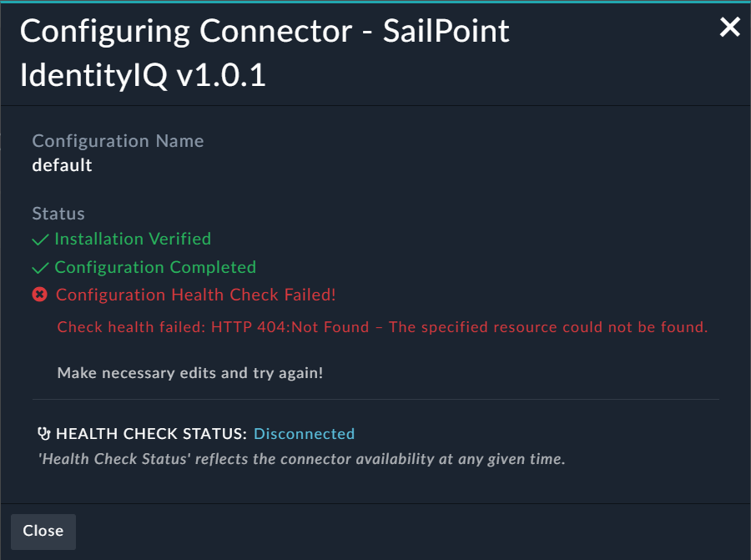Click the Installation Verified status text
This screenshot has height=560, width=751.
pyautogui.click(x=133, y=240)
